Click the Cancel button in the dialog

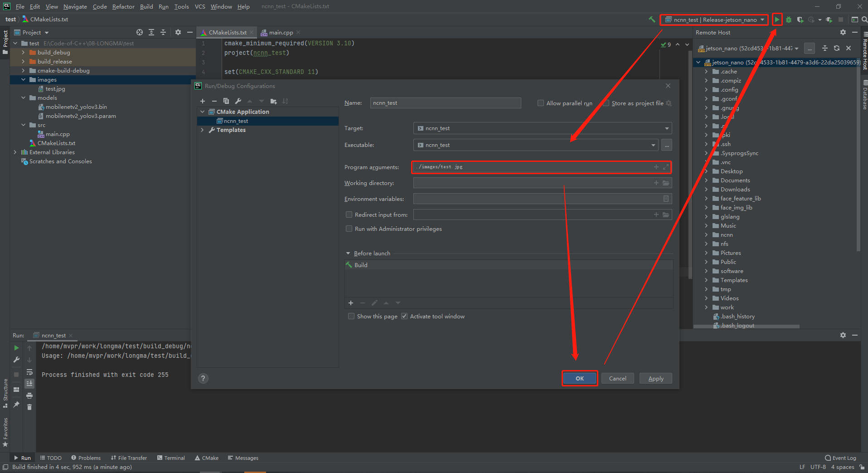tap(617, 378)
